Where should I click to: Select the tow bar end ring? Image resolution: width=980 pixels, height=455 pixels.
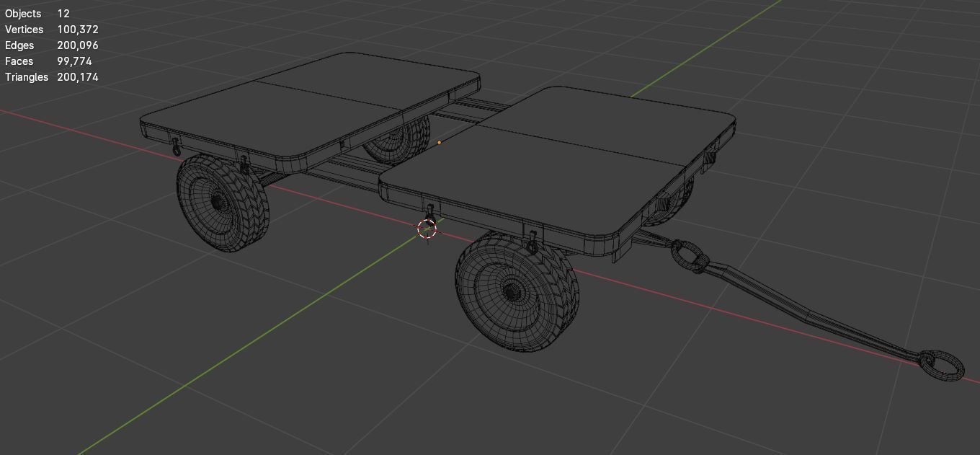point(942,365)
